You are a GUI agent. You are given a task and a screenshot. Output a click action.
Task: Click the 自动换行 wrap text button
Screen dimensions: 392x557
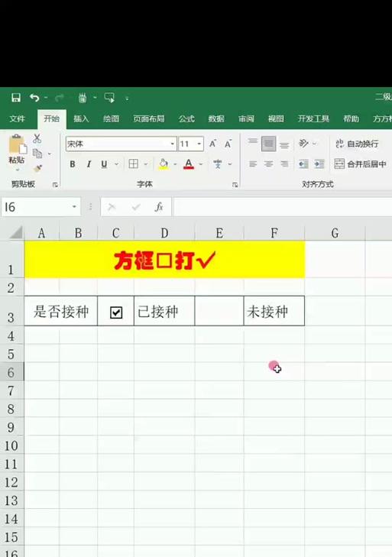pos(357,144)
